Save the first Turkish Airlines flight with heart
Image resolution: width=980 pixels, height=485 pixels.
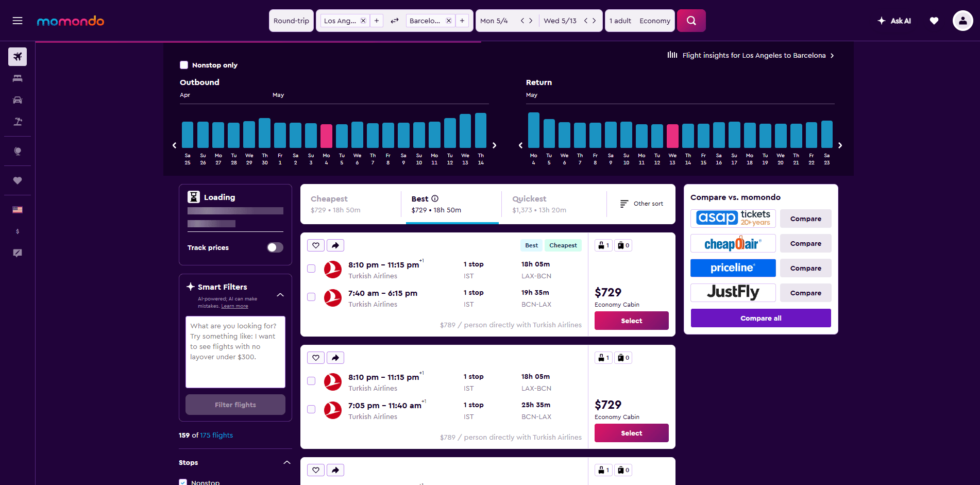click(x=315, y=245)
